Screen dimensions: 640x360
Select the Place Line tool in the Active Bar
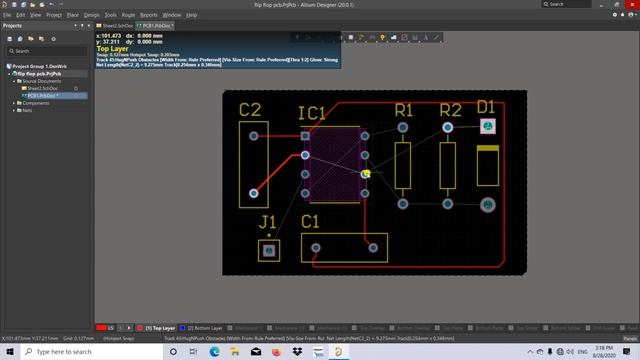pos(436,38)
